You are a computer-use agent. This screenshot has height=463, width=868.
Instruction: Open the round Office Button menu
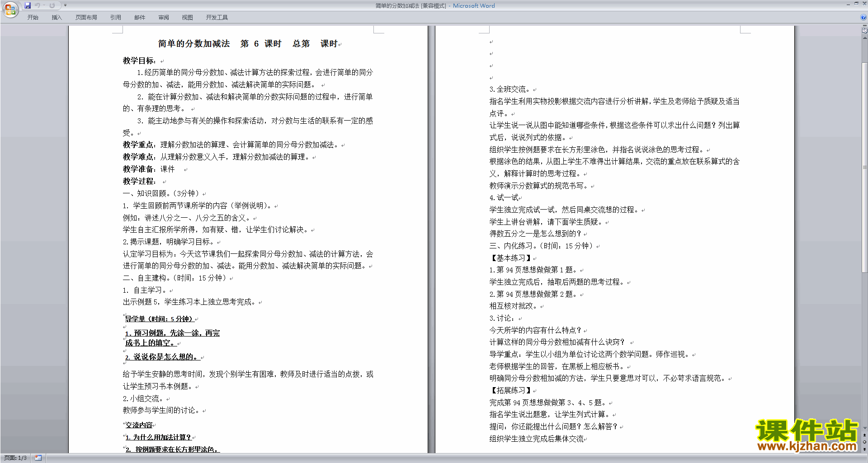(x=10, y=9)
